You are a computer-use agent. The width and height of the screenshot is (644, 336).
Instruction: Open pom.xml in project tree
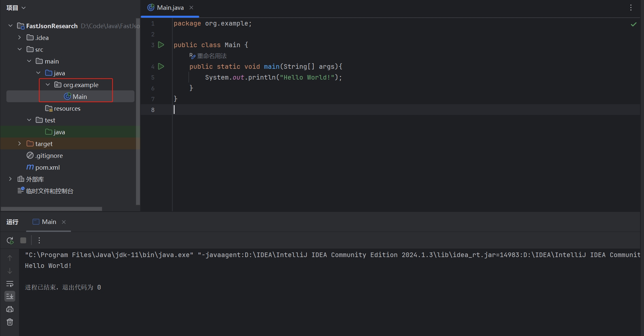[x=47, y=167]
